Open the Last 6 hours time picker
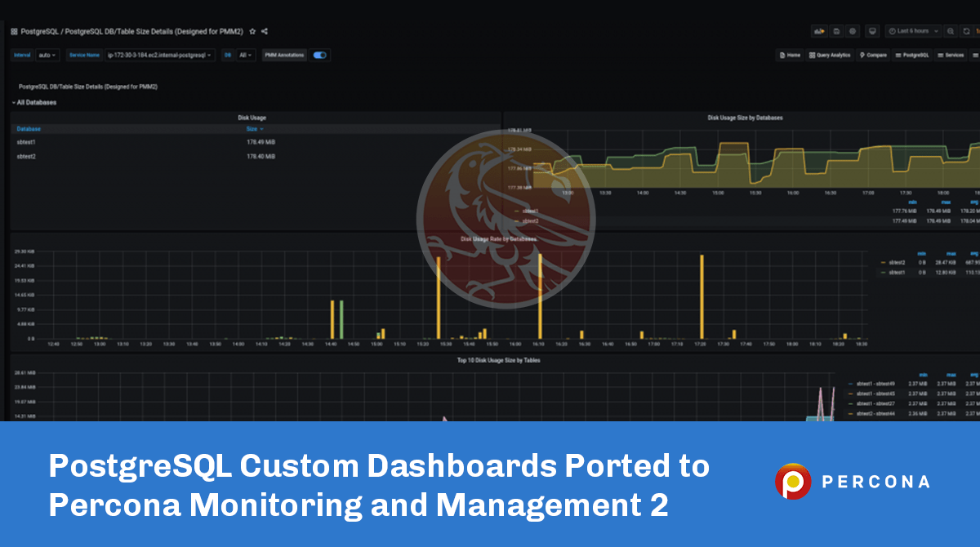 click(913, 31)
